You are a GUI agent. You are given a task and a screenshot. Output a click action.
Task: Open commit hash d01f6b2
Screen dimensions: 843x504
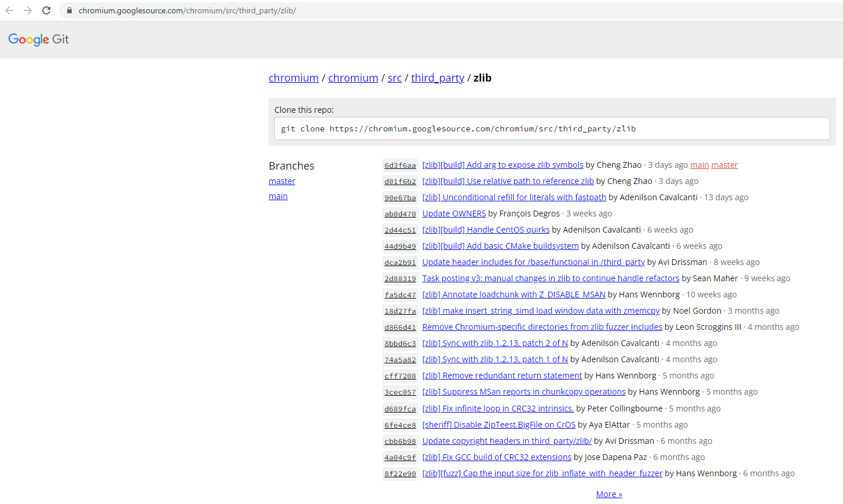click(400, 181)
